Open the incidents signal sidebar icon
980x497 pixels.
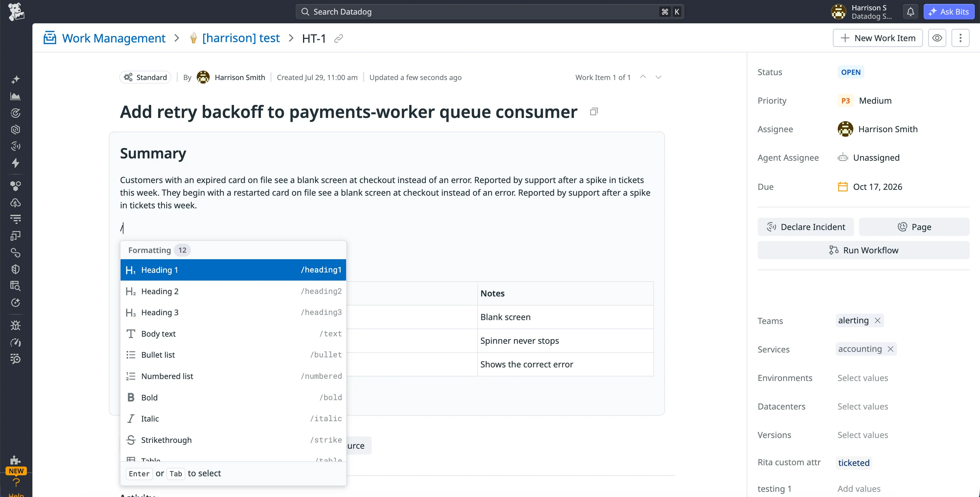click(16, 146)
